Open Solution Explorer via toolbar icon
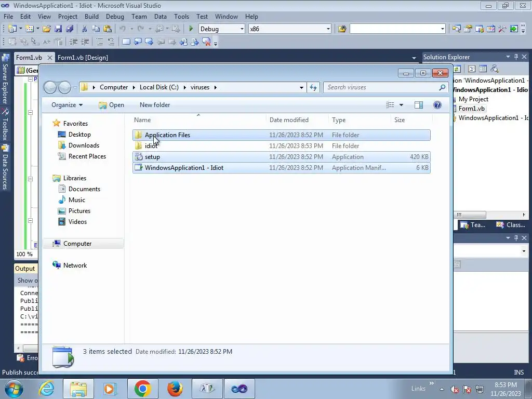Viewport: 532px width, 399px height. [x=456, y=29]
